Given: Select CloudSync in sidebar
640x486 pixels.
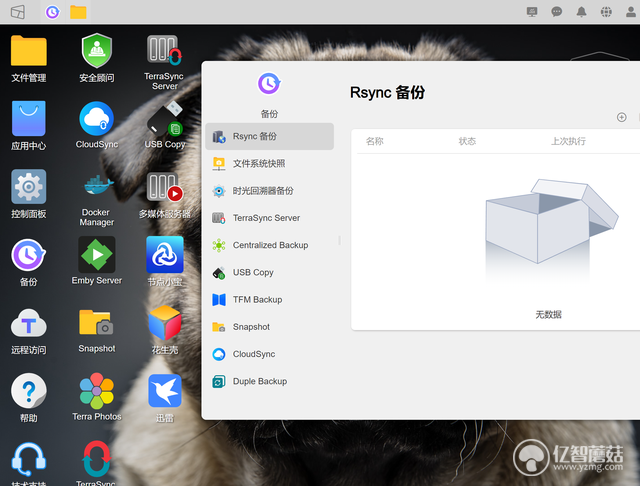Looking at the screenshot, I should click(x=269, y=354).
